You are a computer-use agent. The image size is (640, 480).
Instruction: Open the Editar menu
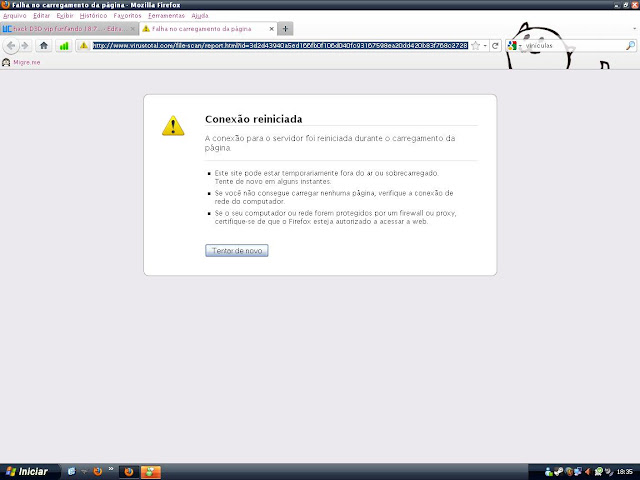pyautogui.click(x=41, y=16)
